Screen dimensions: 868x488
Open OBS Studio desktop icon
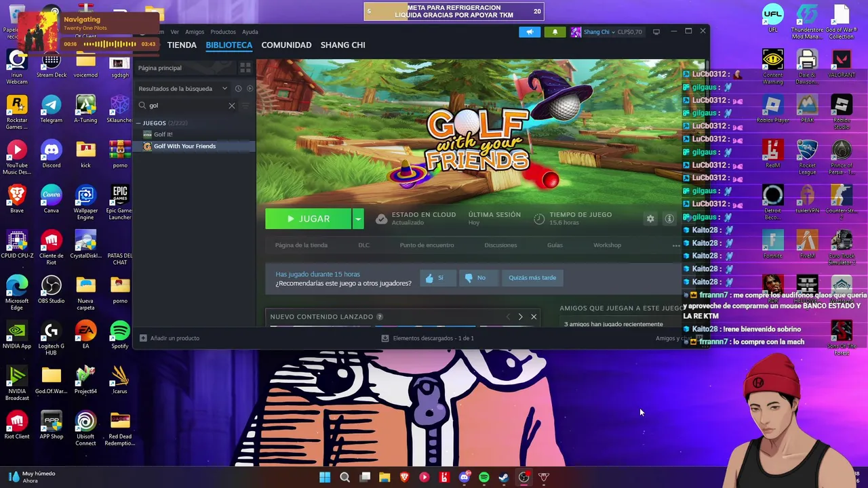(x=52, y=290)
